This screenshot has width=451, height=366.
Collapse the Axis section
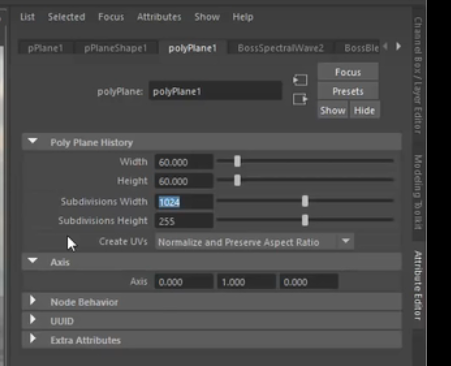point(33,261)
